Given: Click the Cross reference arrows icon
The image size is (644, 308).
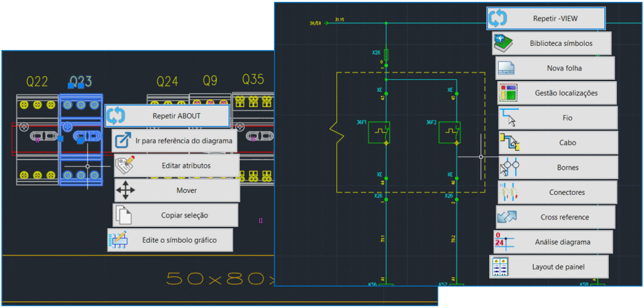Looking at the screenshot, I should [507, 217].
